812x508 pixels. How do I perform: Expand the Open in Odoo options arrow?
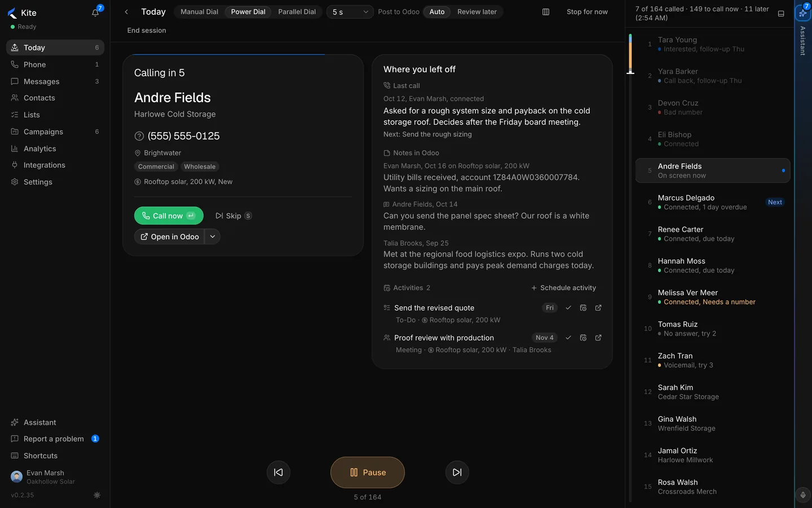pyautogui.click(x=213, y=237)
